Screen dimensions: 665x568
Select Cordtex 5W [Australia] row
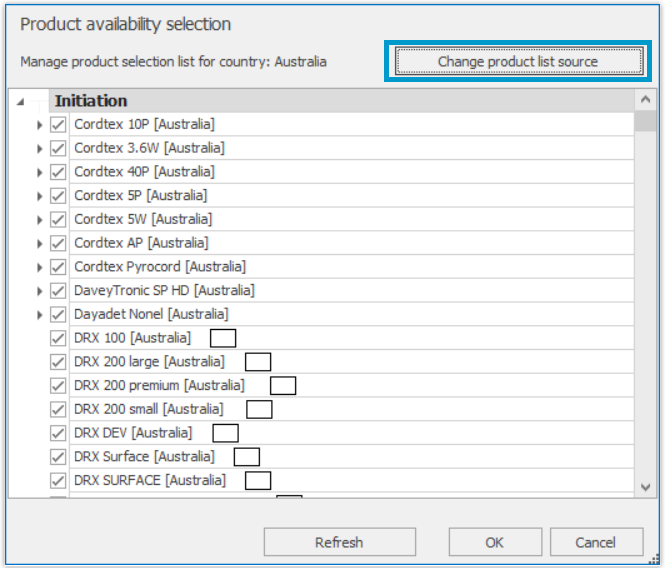[352, 219]
